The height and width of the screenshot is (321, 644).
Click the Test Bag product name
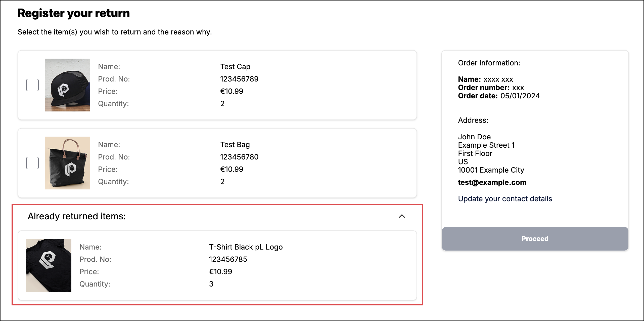235,145
